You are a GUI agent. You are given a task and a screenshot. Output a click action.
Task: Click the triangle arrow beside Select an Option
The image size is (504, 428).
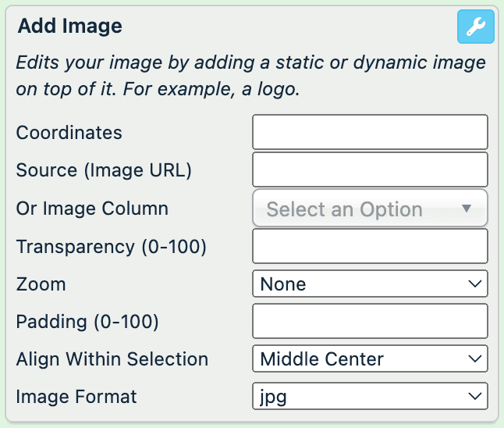tap(467, 209)
